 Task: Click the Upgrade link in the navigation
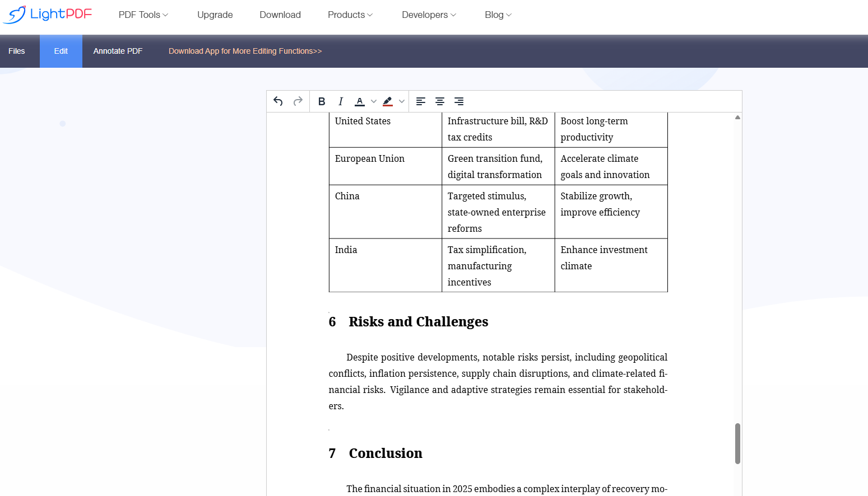click(215, 15)
